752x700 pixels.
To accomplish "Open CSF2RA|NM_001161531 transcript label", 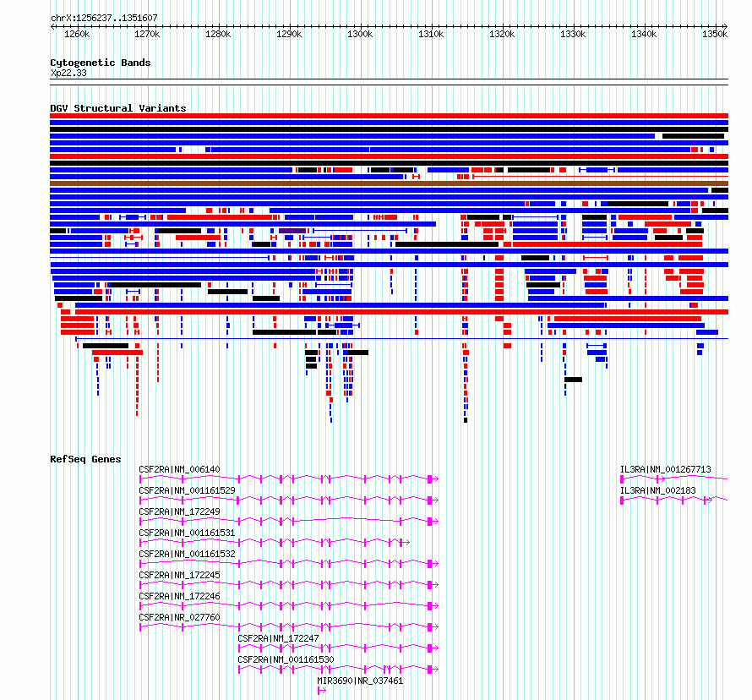I will point(187,533).
